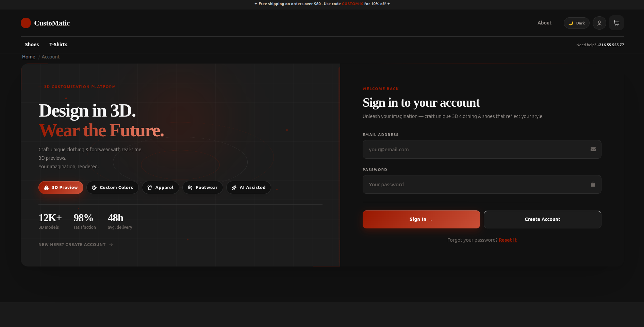This screenshot has height=327, width=644.
Task: Open the shopping cart icon
Action: pyautogui.click(x=616, y=23)
